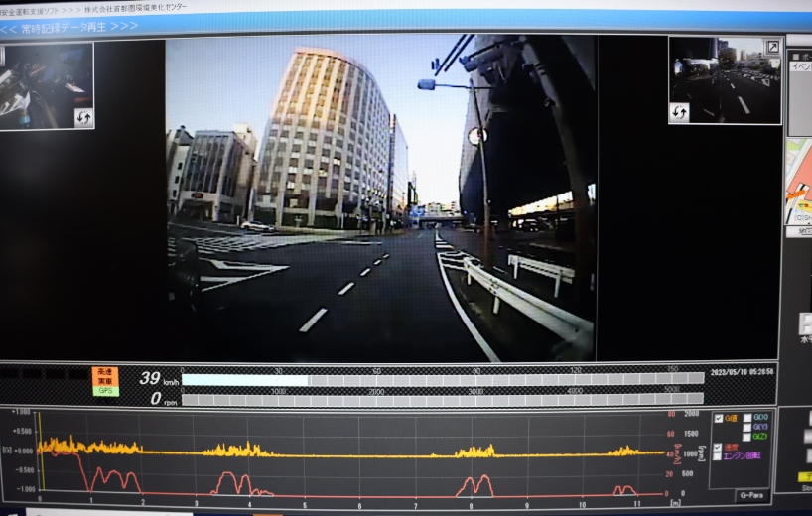The width and height of the screenshot is (812, 516).
Task: Enable the G(Z) checkbox
Action: (x=746, y=437)
